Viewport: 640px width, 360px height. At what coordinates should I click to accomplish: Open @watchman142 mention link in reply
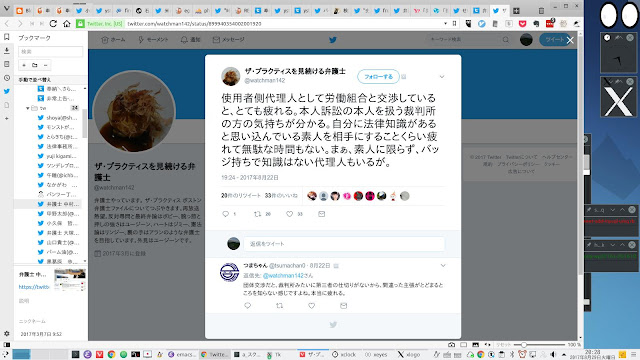282,276
